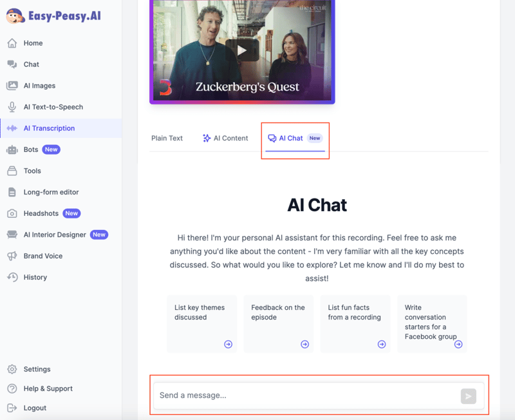Click the Home icon in the sidebar
The image size is (515, 420).
coord(12,43)
